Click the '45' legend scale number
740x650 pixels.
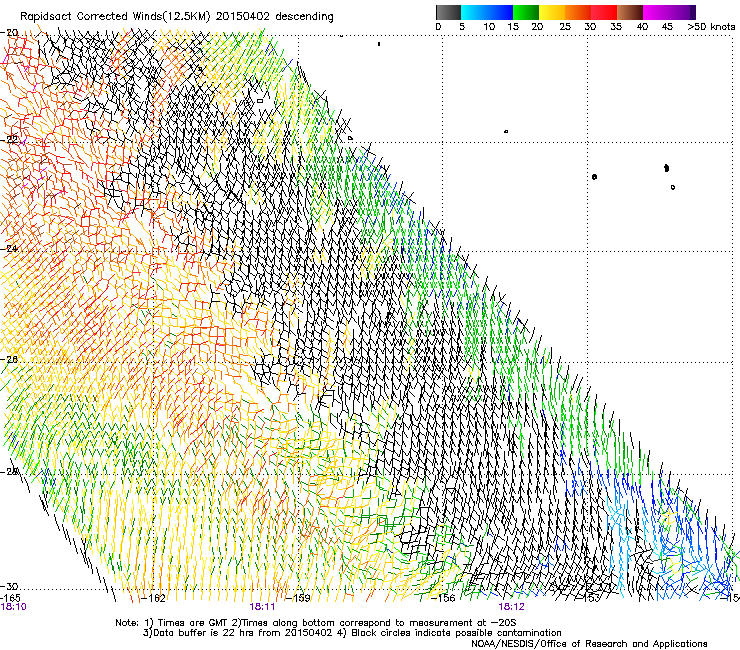[x=667, y=27]
